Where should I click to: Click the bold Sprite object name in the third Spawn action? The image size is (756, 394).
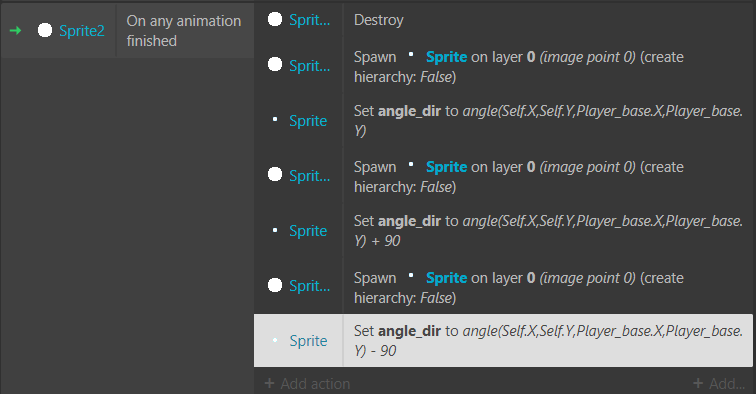tap(446, 278)
